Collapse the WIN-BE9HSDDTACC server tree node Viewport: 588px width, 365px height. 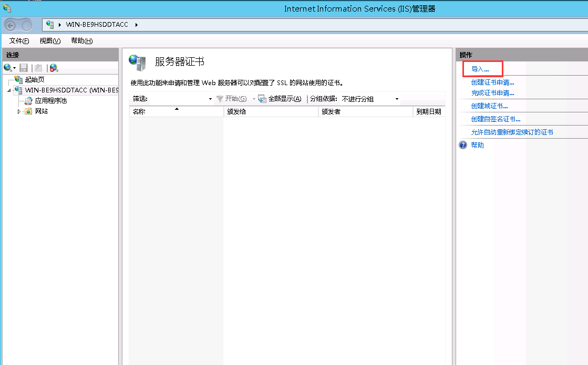coord(9,90)
